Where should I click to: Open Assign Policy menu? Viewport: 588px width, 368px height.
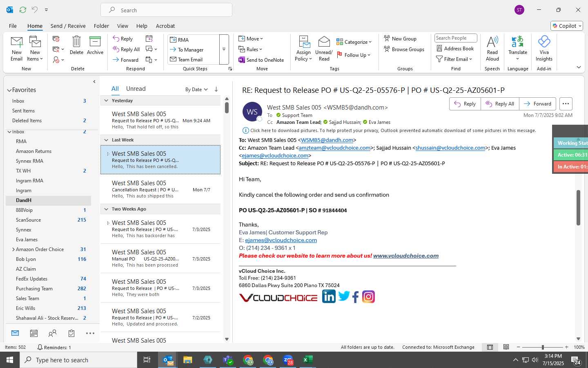tap(303, 49)
